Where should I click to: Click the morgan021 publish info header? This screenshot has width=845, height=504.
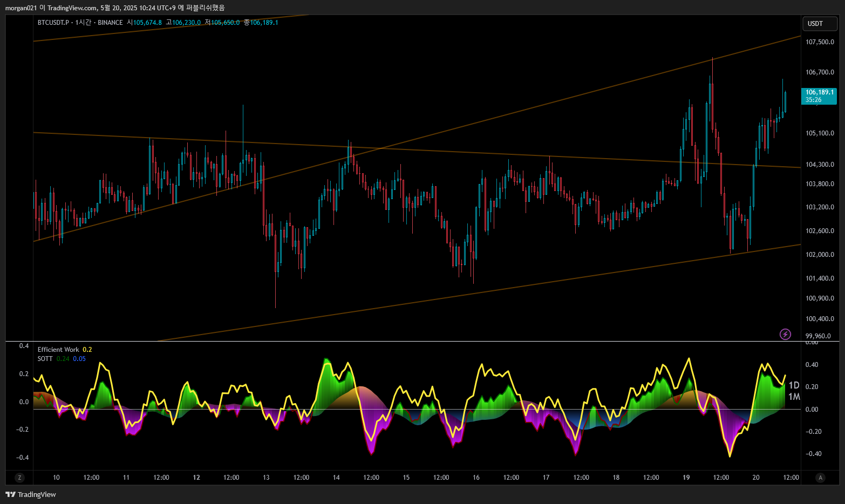click(x=115, y=8)
